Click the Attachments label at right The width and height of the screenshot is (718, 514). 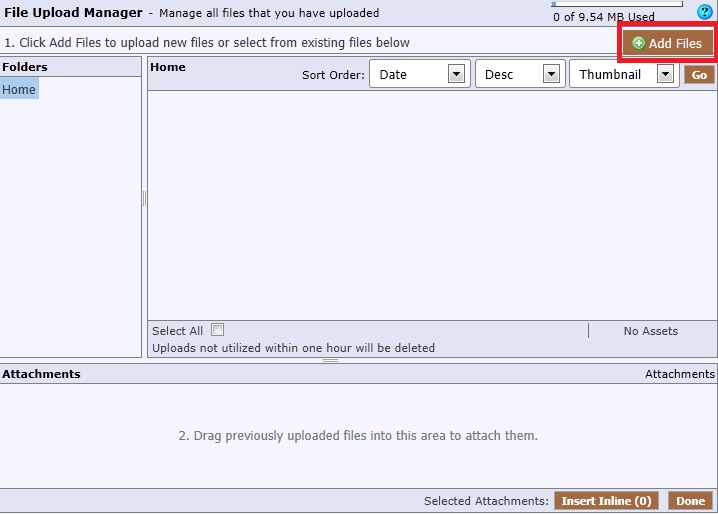coord(679,374)
